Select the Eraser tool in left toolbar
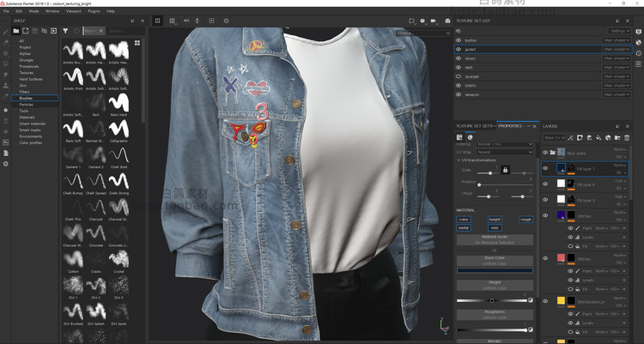The image size is (644, 344). coord(6,42)
